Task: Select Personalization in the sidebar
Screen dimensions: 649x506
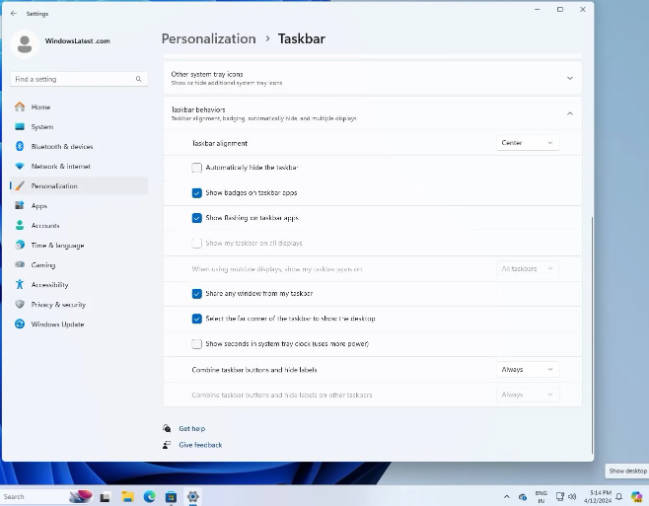Action: click(x=79, y=186)
